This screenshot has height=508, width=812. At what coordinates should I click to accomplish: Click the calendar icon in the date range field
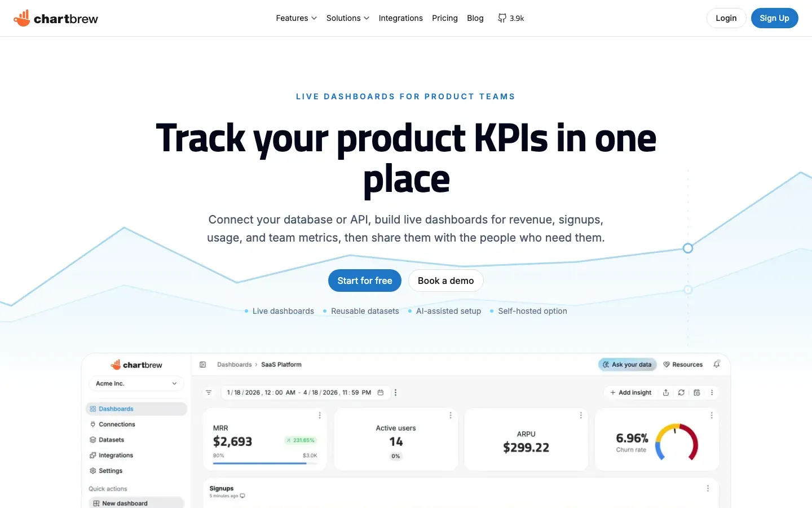tap(381, 392)
